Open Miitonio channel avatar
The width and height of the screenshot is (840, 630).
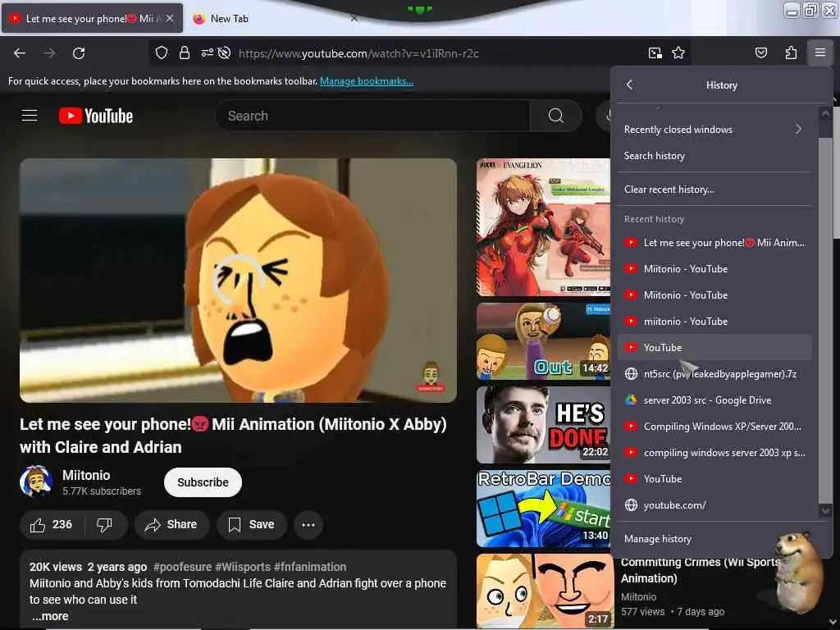point(36,482)
